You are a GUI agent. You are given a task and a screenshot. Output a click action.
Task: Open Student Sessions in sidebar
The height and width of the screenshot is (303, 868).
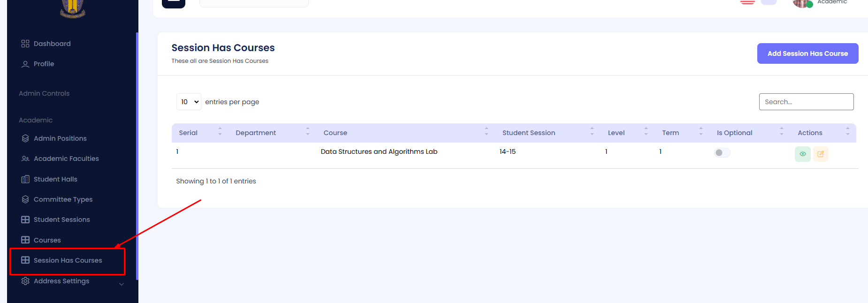[61, 220]
